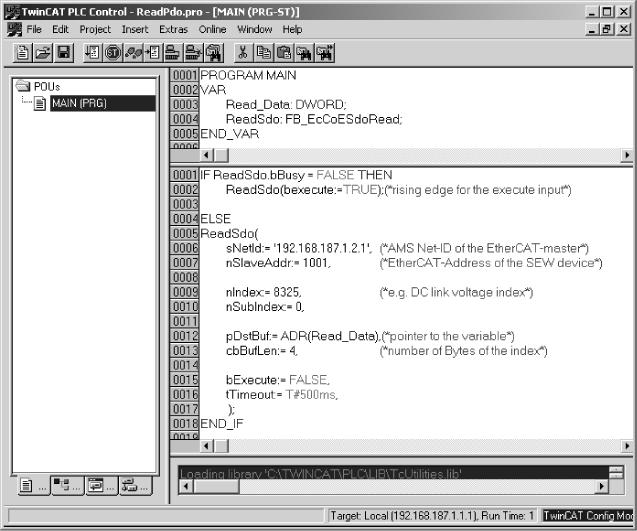The height and width of the screenshot is (531, 637).
Task: Open the Online menu
Action: coord(212,29)
